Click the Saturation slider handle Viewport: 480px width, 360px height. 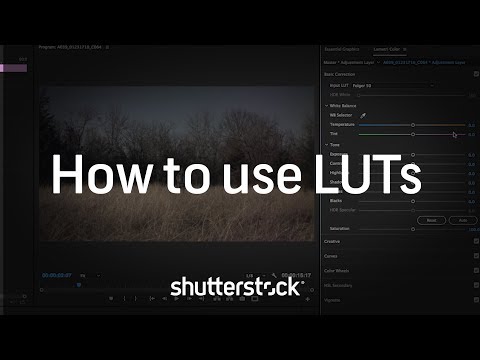coord(413,229)
